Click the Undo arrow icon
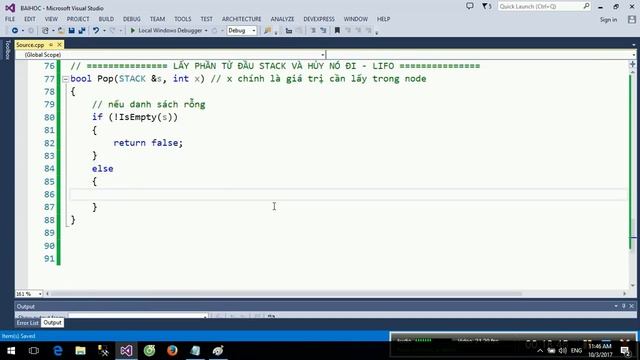 [x=96, y=31]
